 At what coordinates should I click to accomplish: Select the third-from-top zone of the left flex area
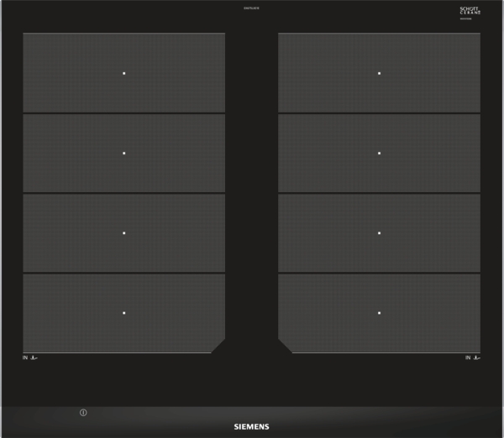tap(123, 232)
